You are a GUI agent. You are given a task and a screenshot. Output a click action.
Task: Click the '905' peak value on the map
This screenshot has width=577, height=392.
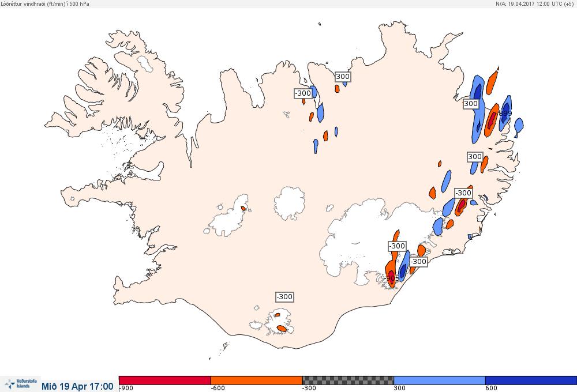[x=392, y=278]
